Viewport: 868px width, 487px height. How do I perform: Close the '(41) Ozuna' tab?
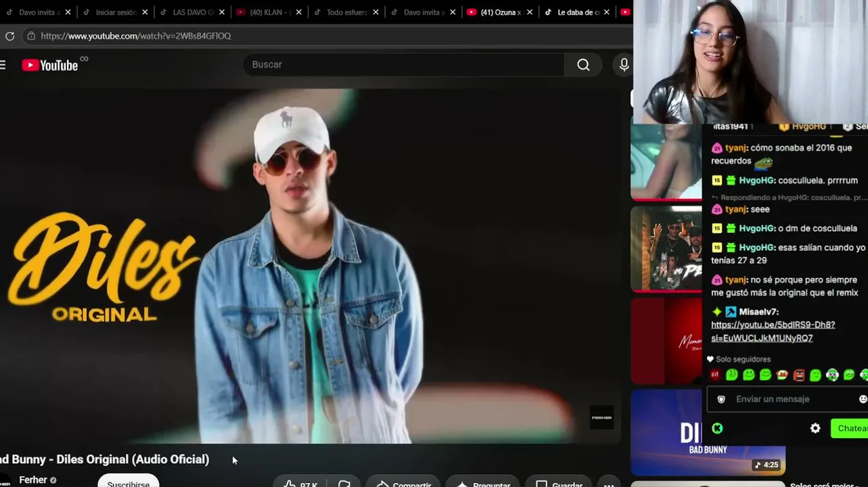tap(530, 12)
